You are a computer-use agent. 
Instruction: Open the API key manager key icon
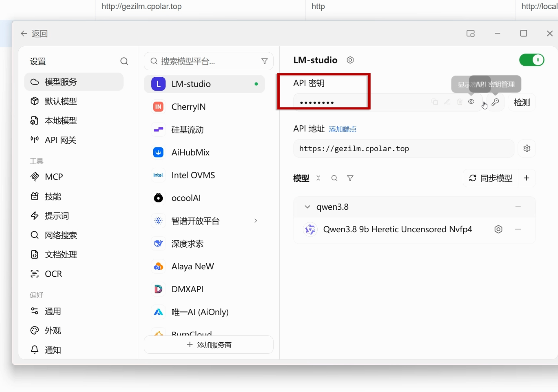(x=495, y=102)
